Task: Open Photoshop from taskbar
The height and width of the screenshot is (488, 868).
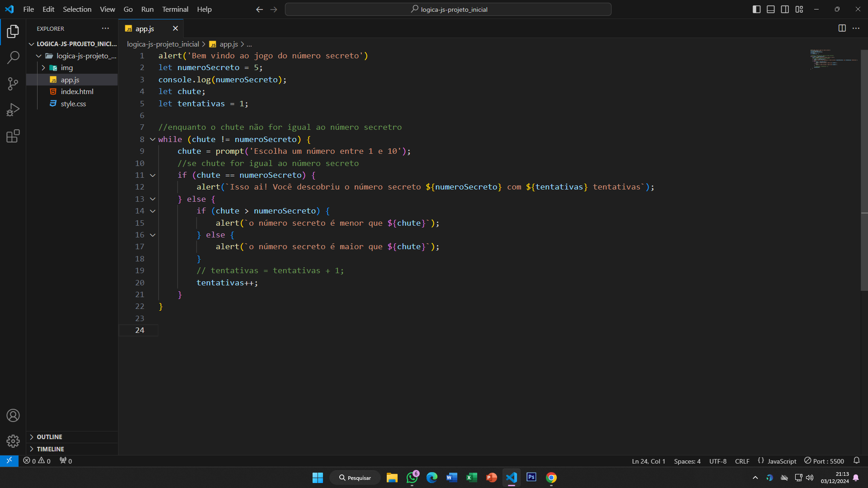Action: (x=531, y=478)
